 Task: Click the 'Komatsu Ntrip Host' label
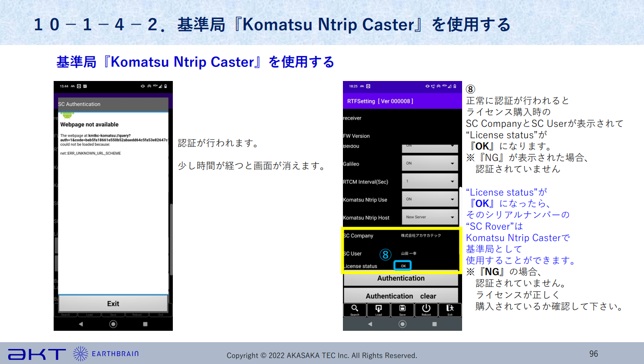[x=366, y=217]
